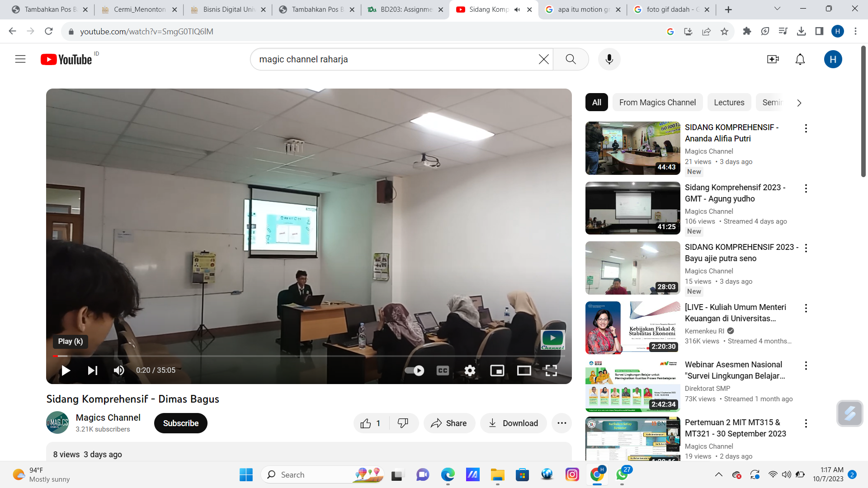Open options for Bayu ajie putra seno video

pyautogui.click(x=806, y=248)
